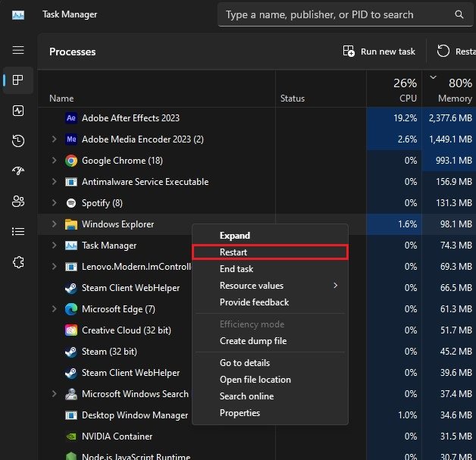Open the Details list sidebar icon

coord(18,232)
